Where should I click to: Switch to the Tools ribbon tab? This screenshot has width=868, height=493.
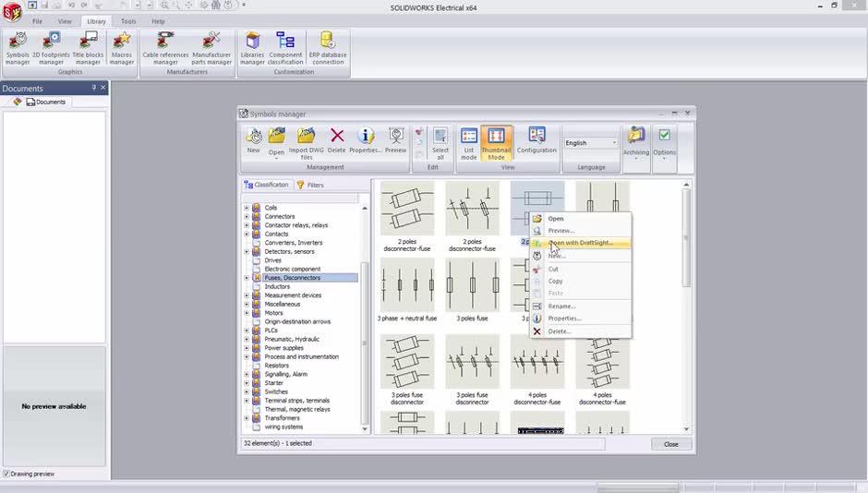[x=128, y=20]
